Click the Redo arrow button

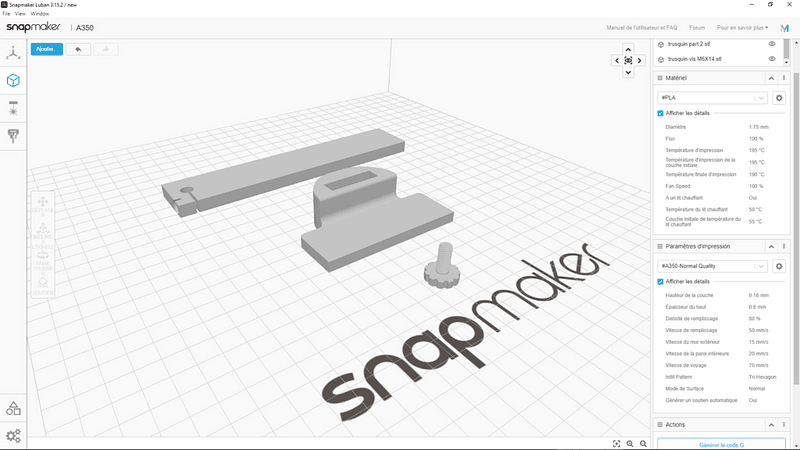[x=106, y=49]
